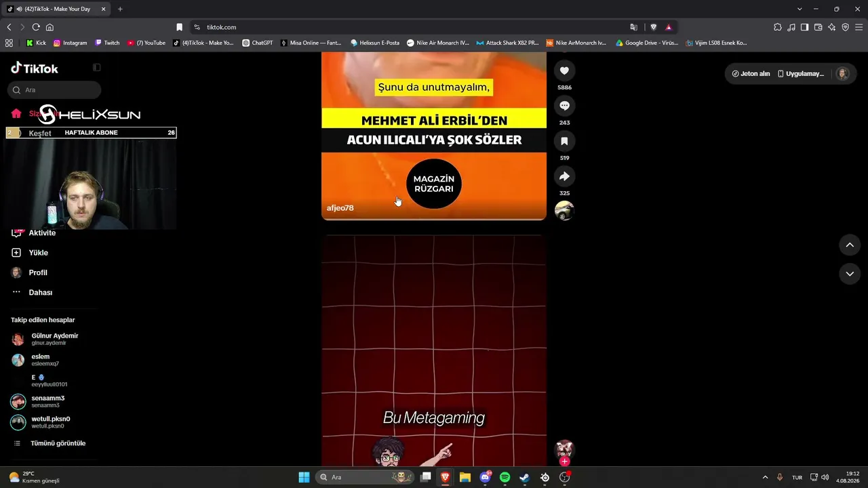Select the TikTok - Make Your Day tab
The width and height of the screenshot is (868, 488).
click(57, 9)
